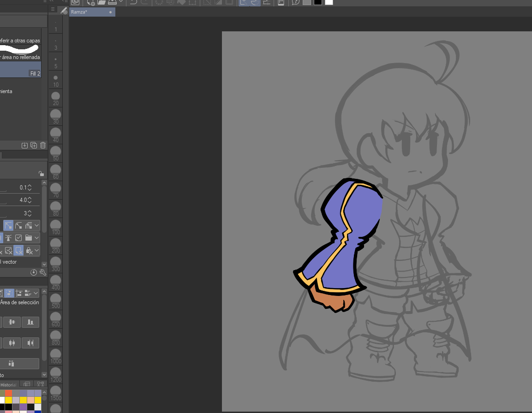The height and width of the screenshot is (413, 532).
Task: Click the open file folder icon
Action: [x=102, y=2]
